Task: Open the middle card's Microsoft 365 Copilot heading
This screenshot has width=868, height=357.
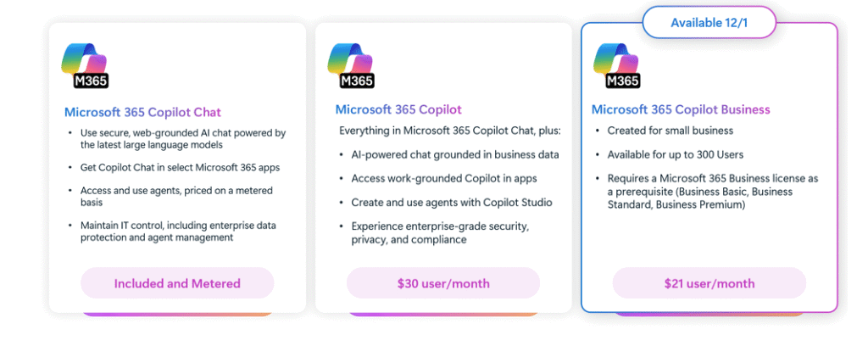Action: click(x=398, y=109)
